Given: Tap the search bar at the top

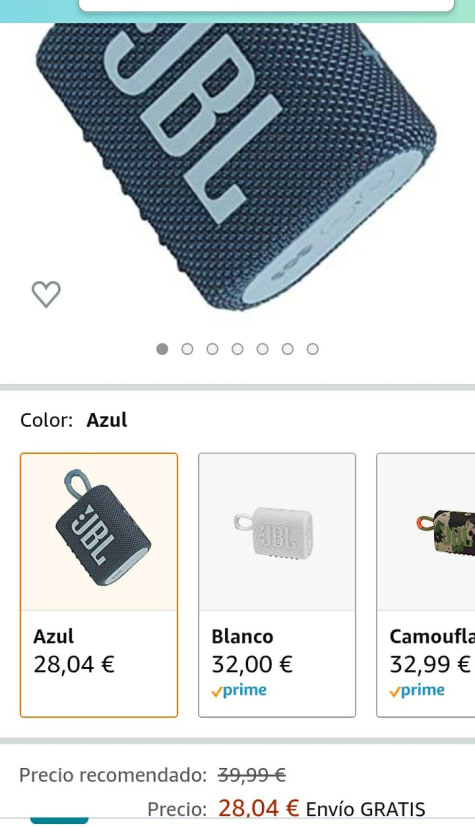Looking at the screenshot, I should coord(267,5).
